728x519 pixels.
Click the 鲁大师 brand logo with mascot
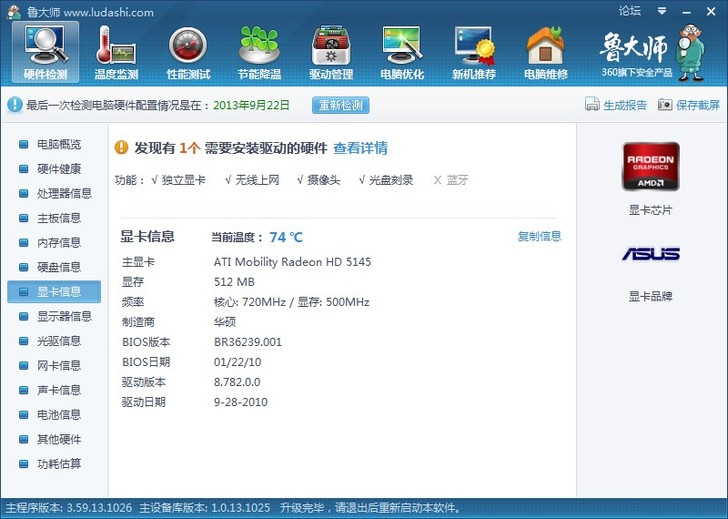(652, 52)
